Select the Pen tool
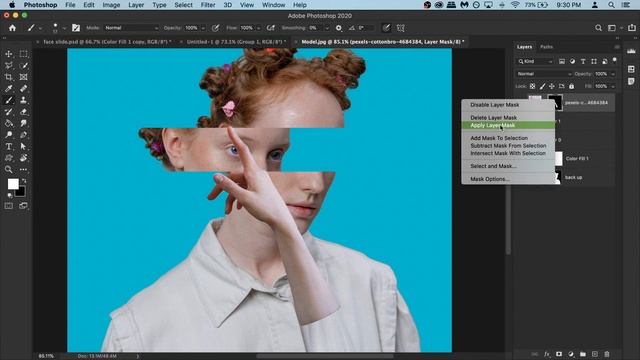The image size is (640, 360). click(x=24, y=134)
